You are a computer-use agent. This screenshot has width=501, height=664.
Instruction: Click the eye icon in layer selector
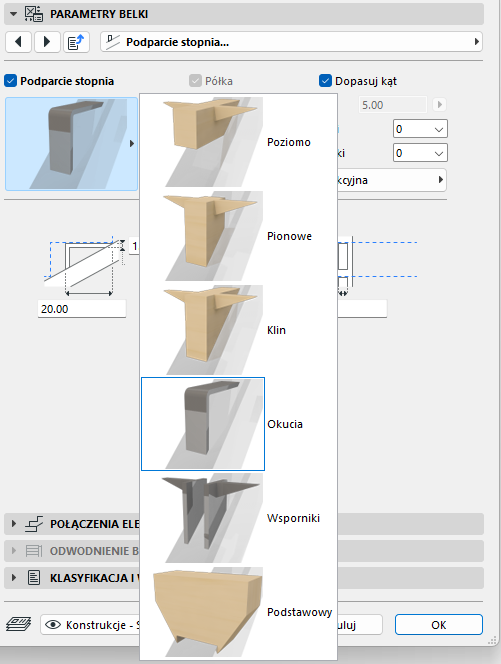point(53,625)
